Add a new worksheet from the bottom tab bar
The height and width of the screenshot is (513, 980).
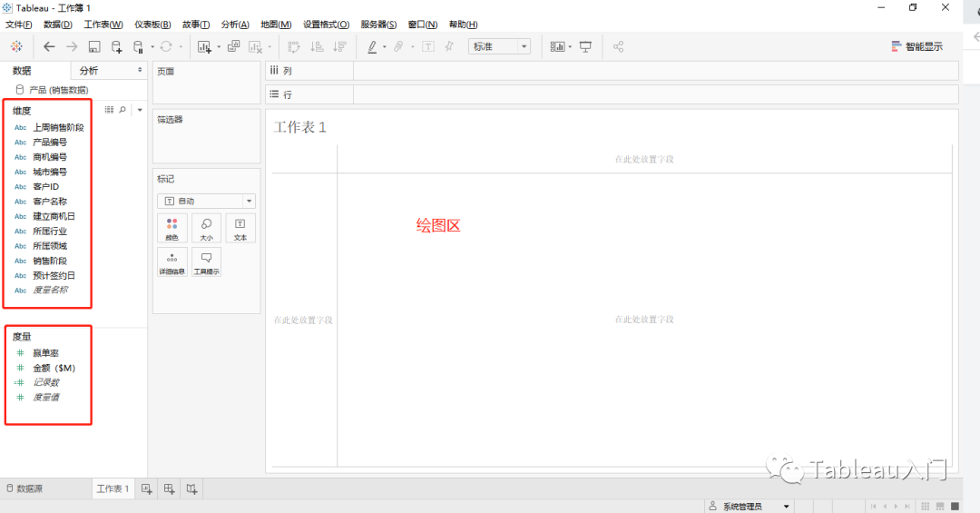click(x=146, y=489)
